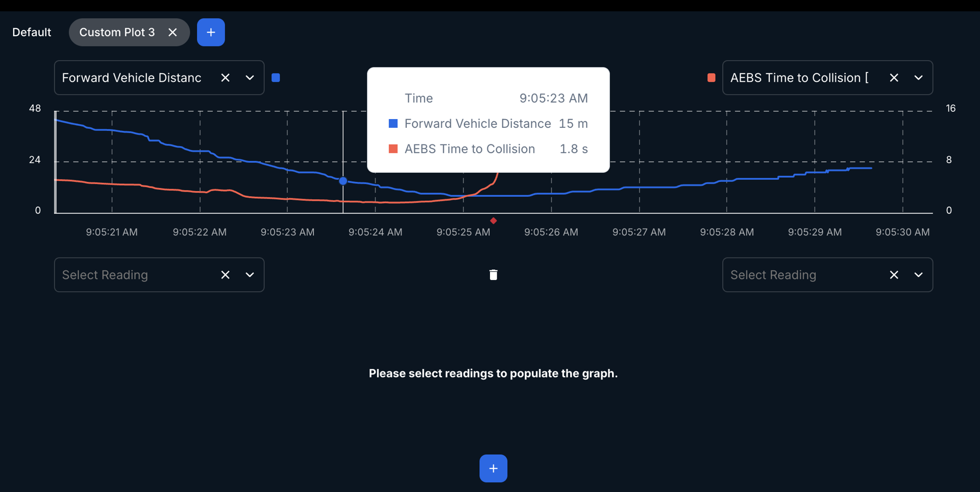Click the red diamond event marker on timeline
980x492 pixels.
(x=493, y=221)
